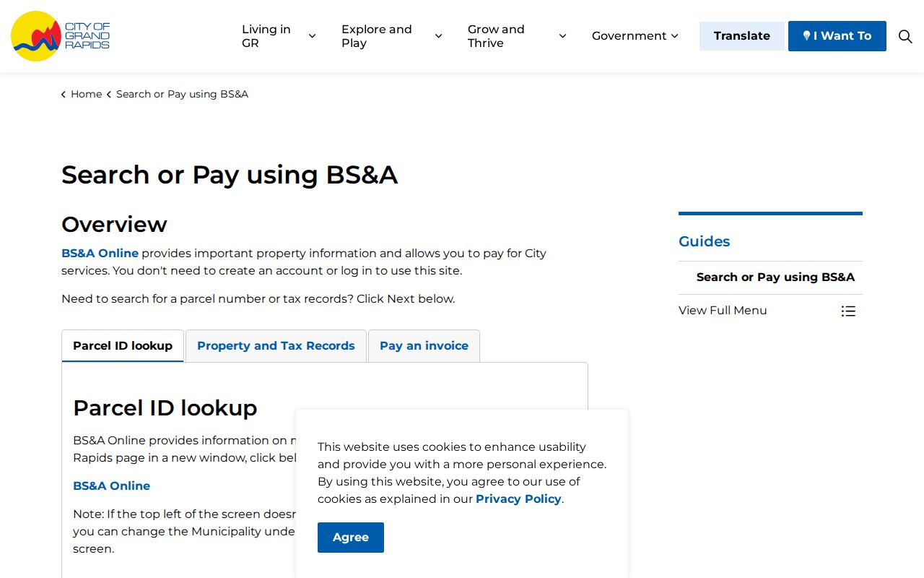Click the View Full Menu list icon
The height and width of the screenshot is (578, 924).
(848, 311)
